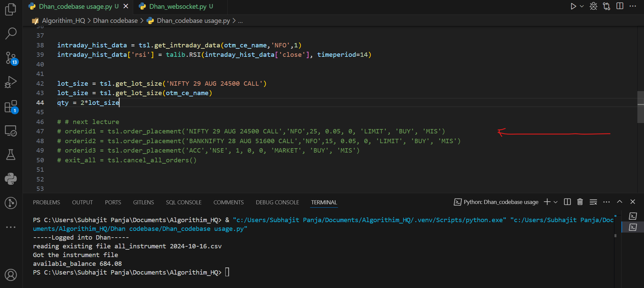Kill the terminal using the trash icon
The height and width of the screenshot is (288, 644).
pos(580,202)
